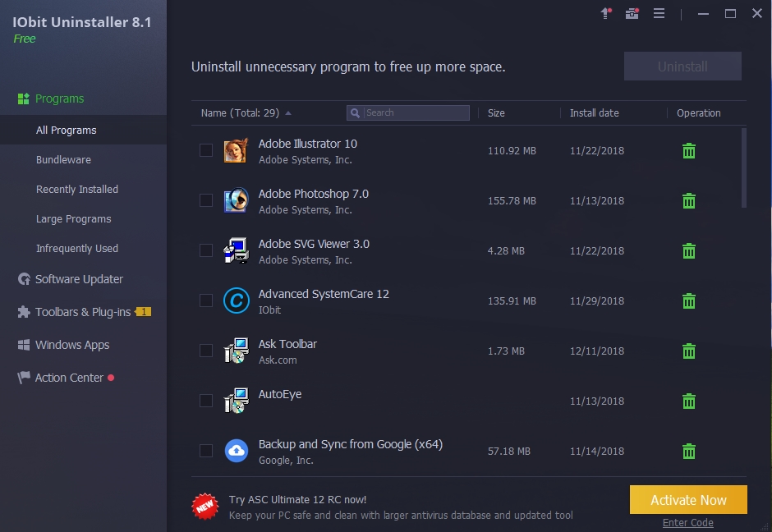Click the Enter Code link
Viewport: 772px width, 532px height.
click(687, 523)
